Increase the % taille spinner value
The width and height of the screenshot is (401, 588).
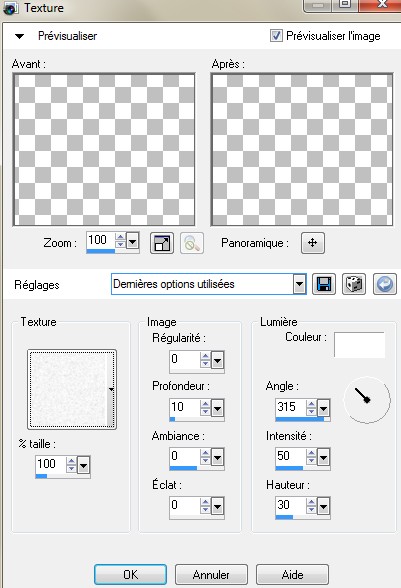pos(71,461)
